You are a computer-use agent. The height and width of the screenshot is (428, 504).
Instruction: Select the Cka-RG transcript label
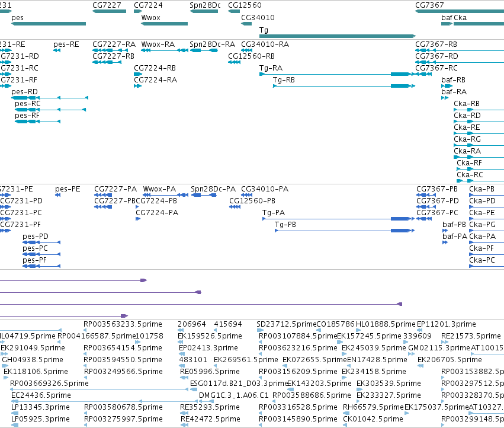coord(467,139)
